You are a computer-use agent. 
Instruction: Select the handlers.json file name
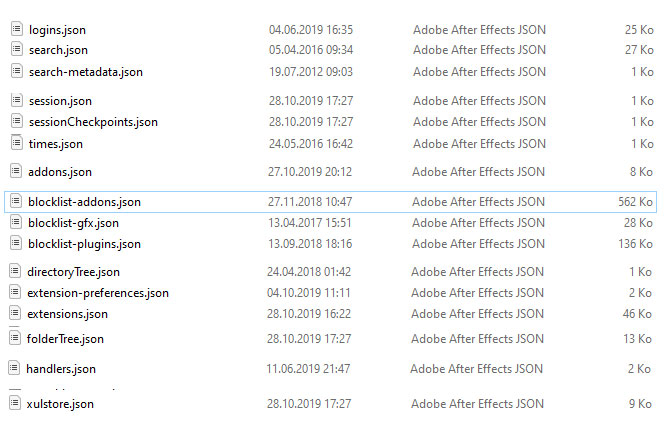pyautogui.click(x=61, y=369)
